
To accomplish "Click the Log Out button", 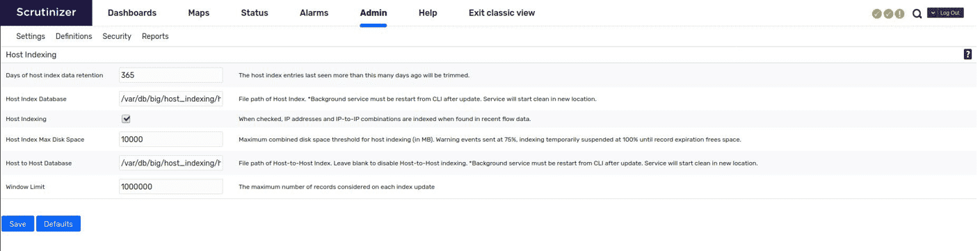I will click(950, 13).
